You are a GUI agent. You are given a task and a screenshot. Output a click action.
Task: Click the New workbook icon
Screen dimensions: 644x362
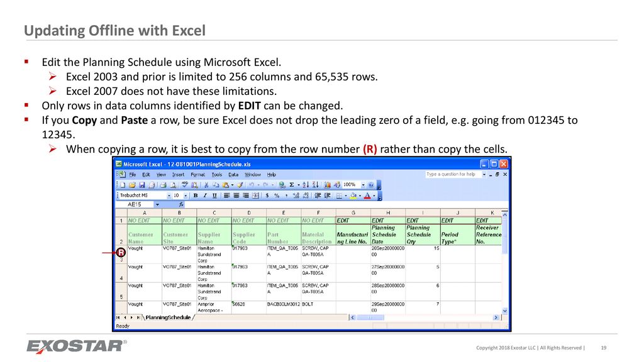(x=123, y=185)
